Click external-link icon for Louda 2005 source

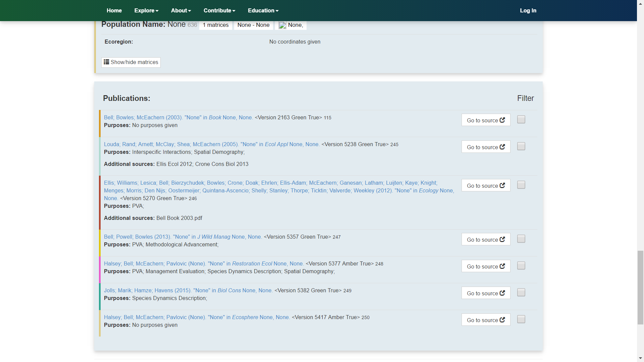tap(502, 147)
